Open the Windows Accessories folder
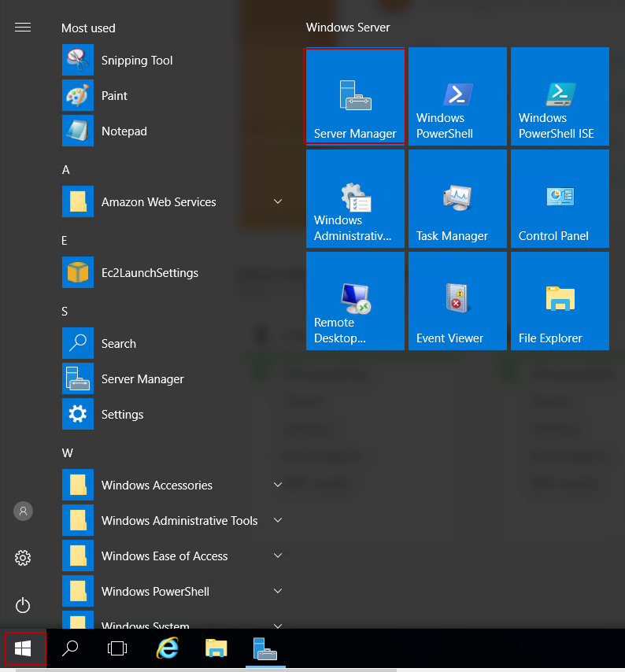 [x=174, y=485]
